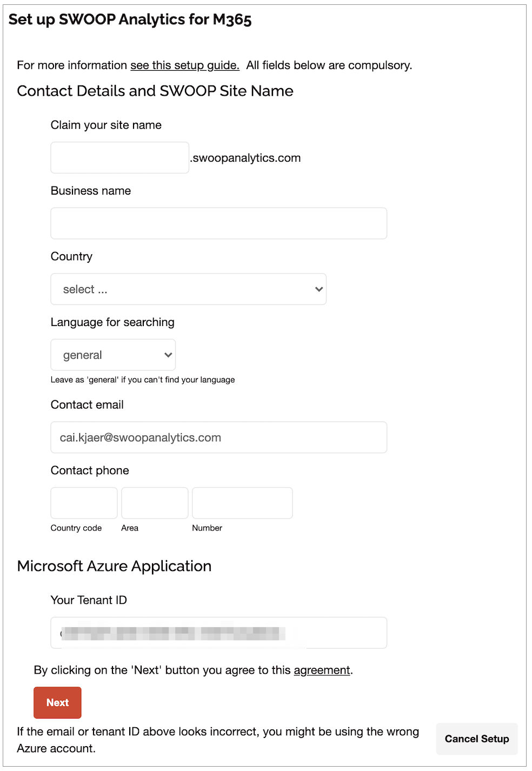Click the 'Contact Details and SWOOP Site Name' heading
This screenshot has height=771, width=532.
click(x=155, y=91)
